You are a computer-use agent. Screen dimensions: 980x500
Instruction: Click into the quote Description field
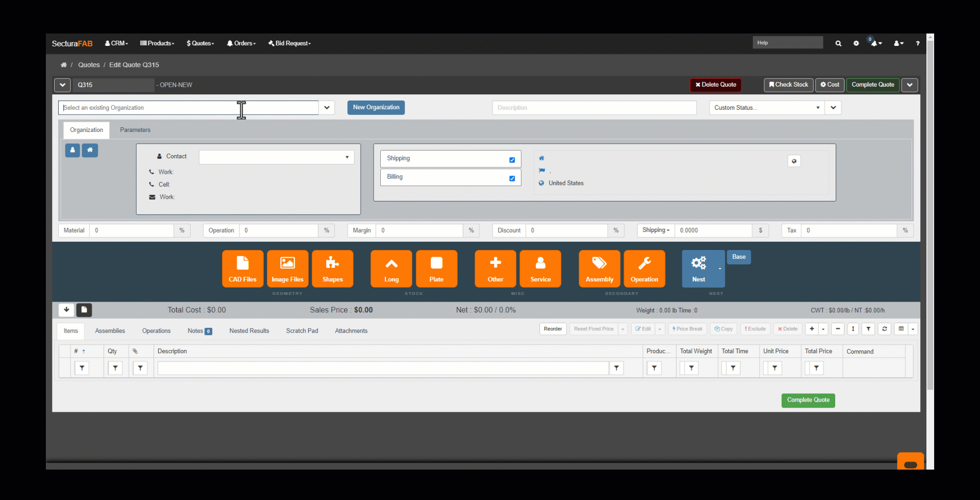[594, 108]
